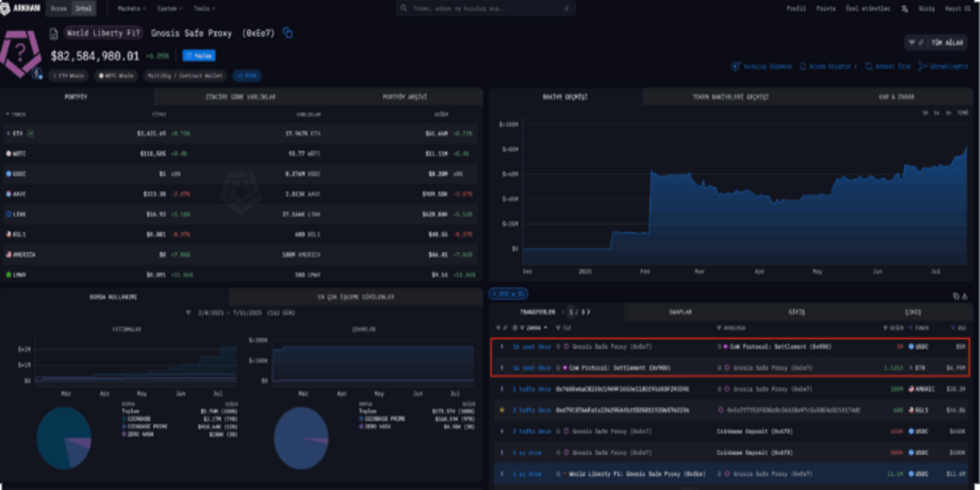Click the Adresi İzle trace icon link
Viewport: 980px width, 490px height.
click(x=888, y=66)
